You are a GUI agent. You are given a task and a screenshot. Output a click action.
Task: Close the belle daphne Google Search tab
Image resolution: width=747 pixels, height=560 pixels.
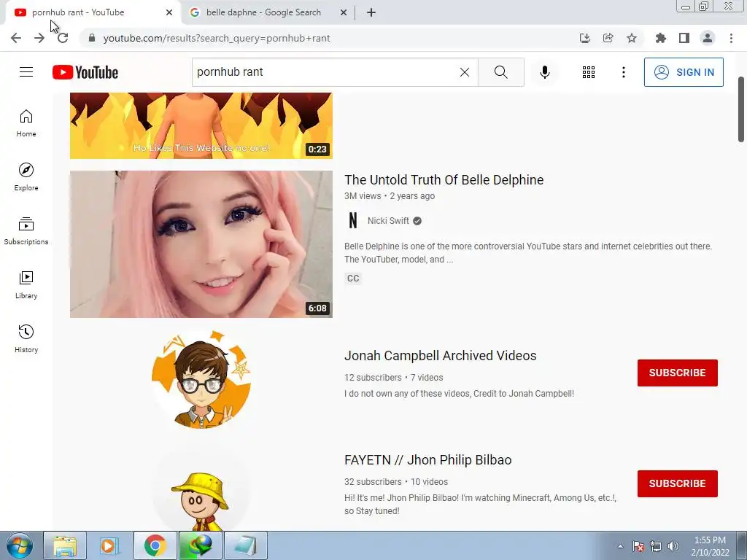(344, 12)
